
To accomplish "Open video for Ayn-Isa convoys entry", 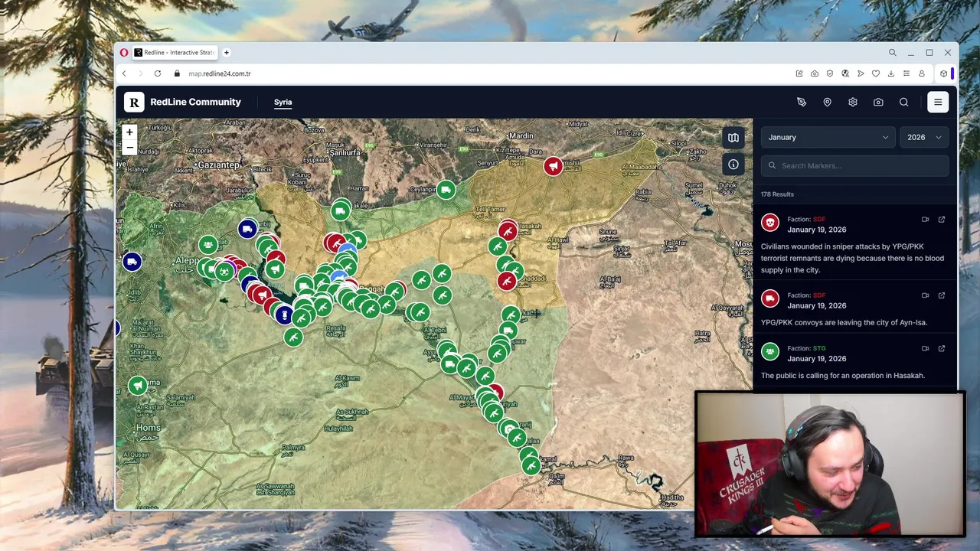I will [x=925, y=295].
